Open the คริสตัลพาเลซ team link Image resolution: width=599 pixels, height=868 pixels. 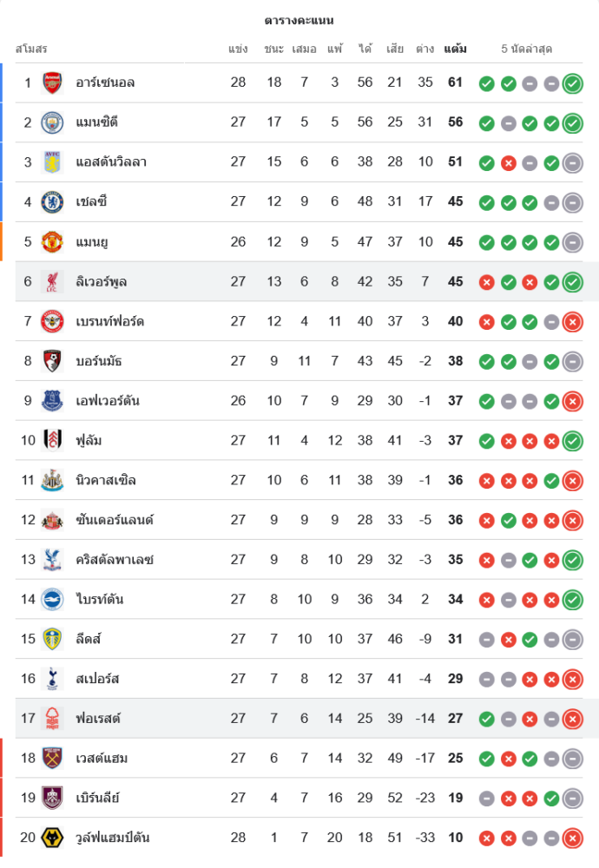coord(115,560)
